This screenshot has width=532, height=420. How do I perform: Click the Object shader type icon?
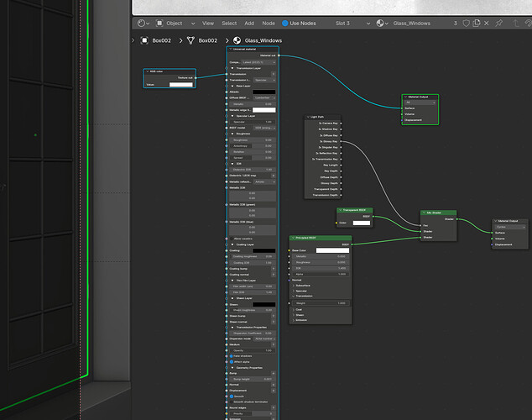[159, 23]
